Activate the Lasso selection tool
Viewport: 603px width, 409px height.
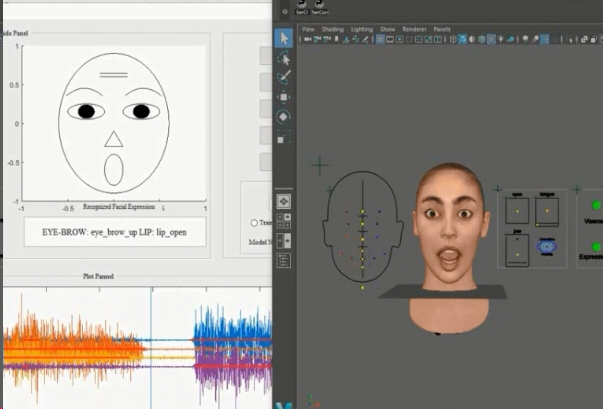pyautogui.click(x=284, y=58)
